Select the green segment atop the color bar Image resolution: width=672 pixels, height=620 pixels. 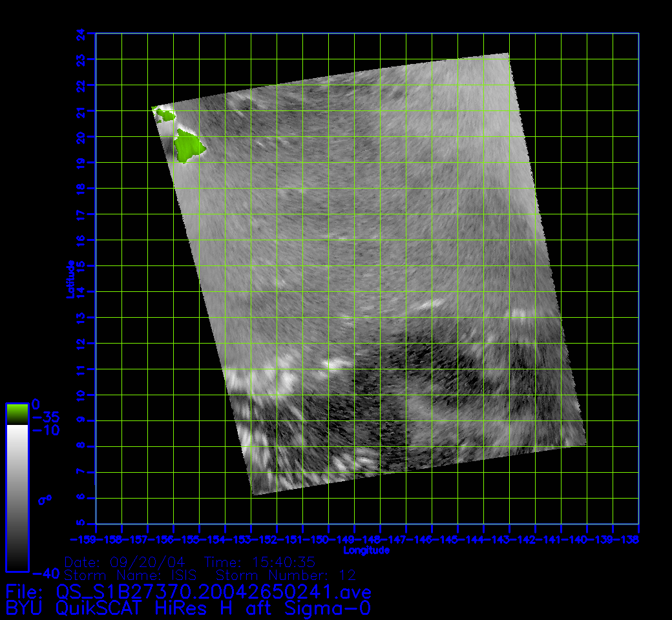17,413
